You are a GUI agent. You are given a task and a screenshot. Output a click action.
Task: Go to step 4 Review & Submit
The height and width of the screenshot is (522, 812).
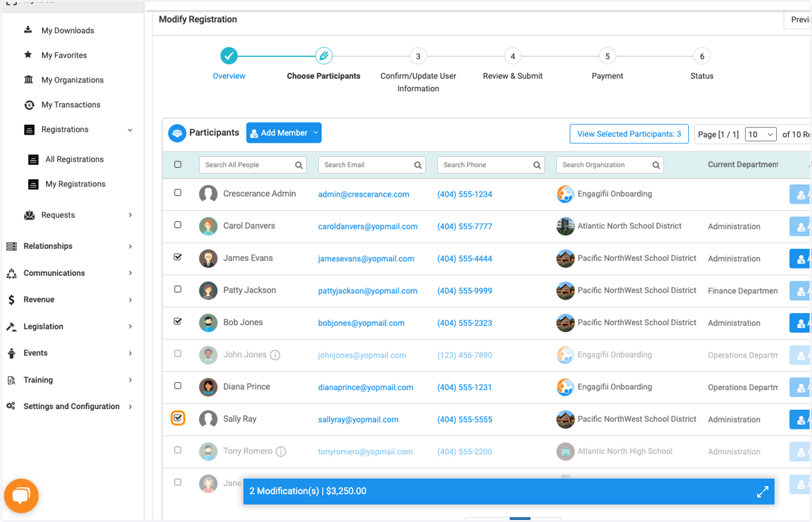(x=513, y=56)
